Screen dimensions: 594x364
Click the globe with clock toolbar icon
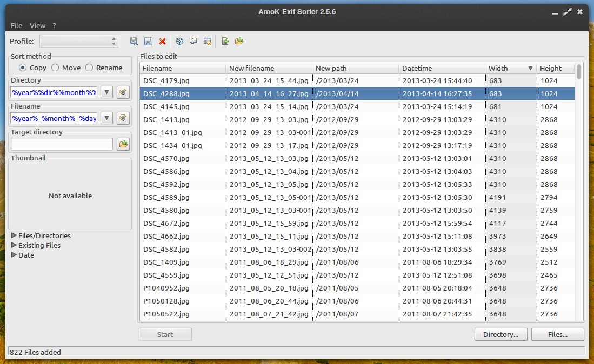[179, 41]
